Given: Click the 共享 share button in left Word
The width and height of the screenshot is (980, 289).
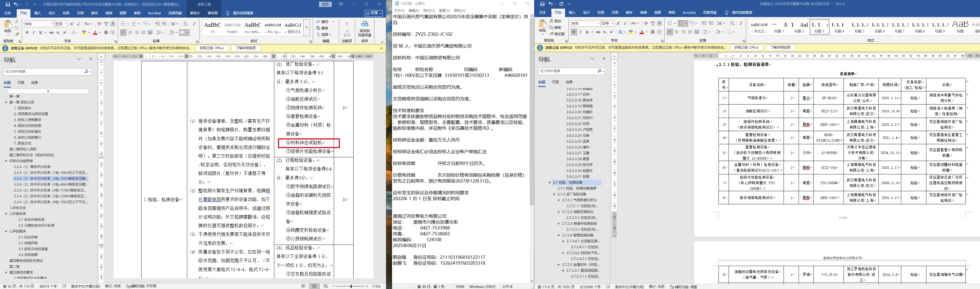Looking at the screenshot, I should 374,13.
